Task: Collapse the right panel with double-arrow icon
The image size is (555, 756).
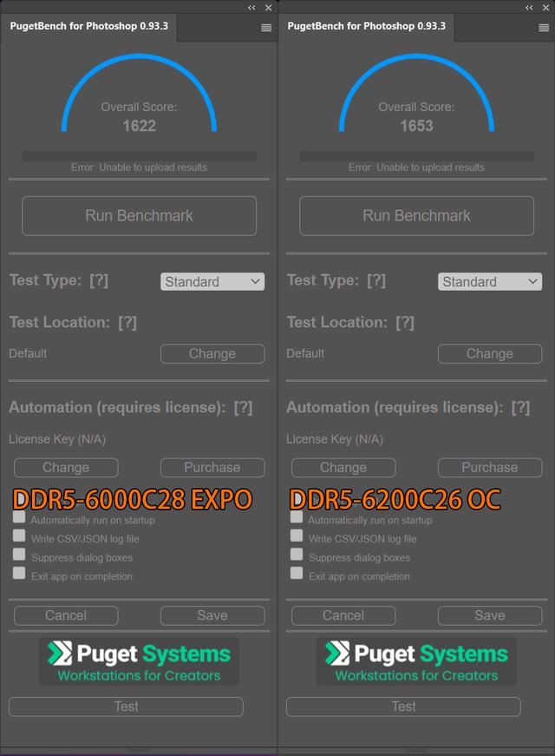Action: [529, 8]
